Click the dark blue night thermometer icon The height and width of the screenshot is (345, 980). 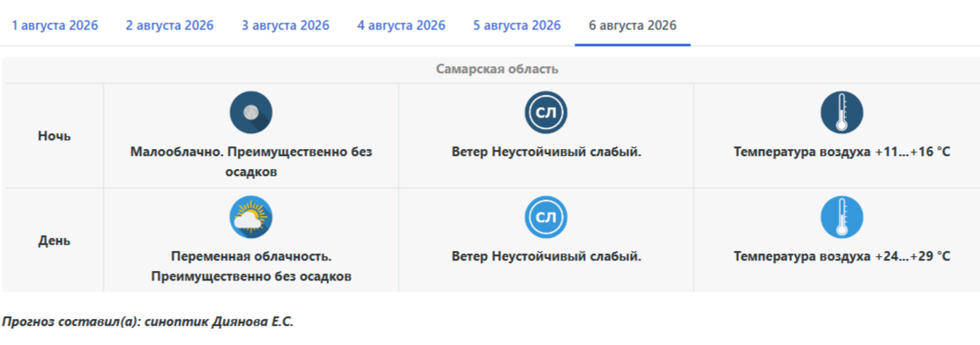click(842, 112)
